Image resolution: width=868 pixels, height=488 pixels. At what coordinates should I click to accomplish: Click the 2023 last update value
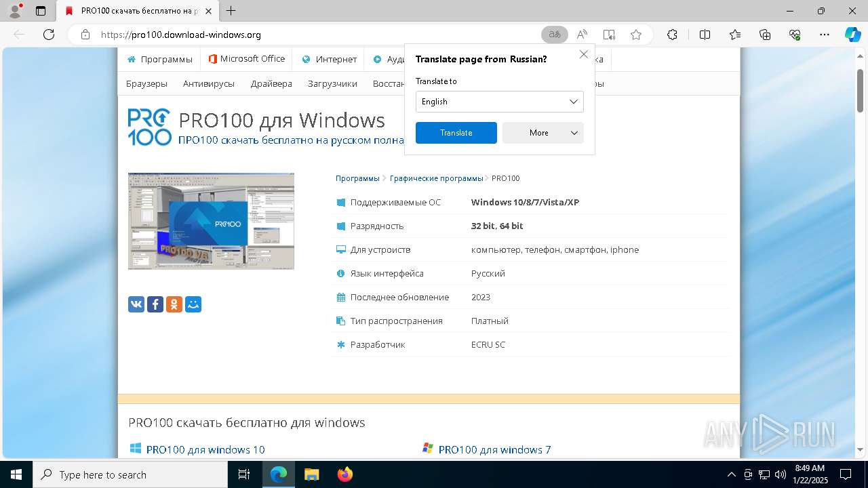481,297
